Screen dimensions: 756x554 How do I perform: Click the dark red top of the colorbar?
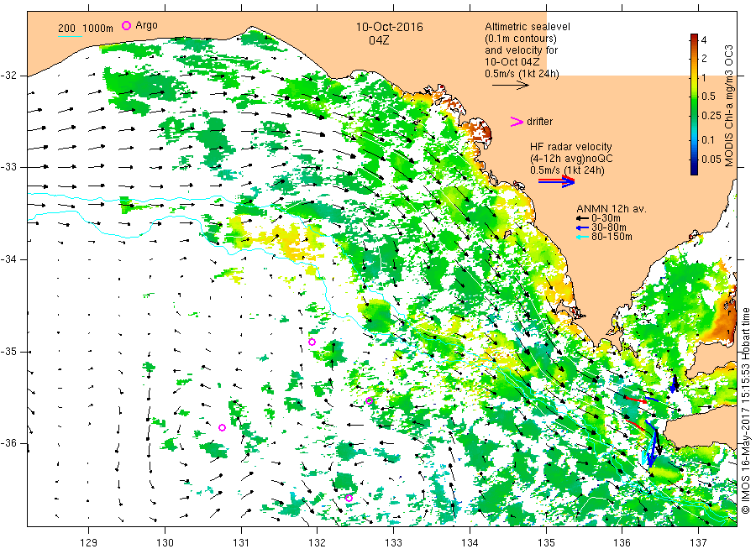(x=694, y=38)
